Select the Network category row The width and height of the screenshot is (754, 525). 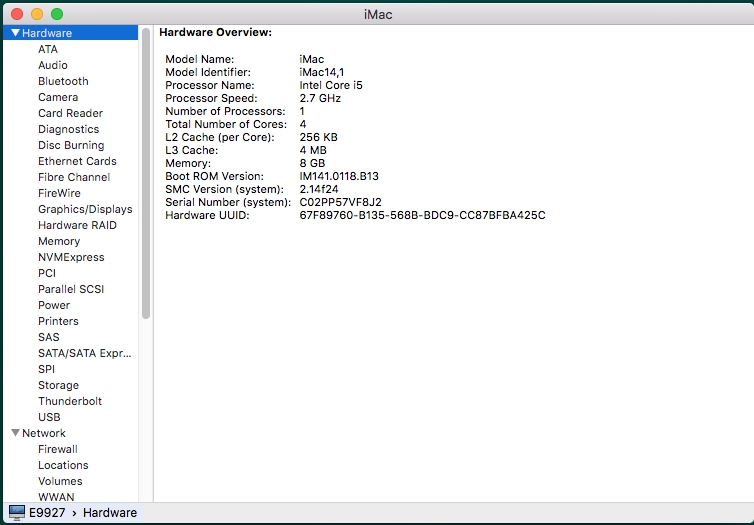pyautogui.click(x=70, y=433)
